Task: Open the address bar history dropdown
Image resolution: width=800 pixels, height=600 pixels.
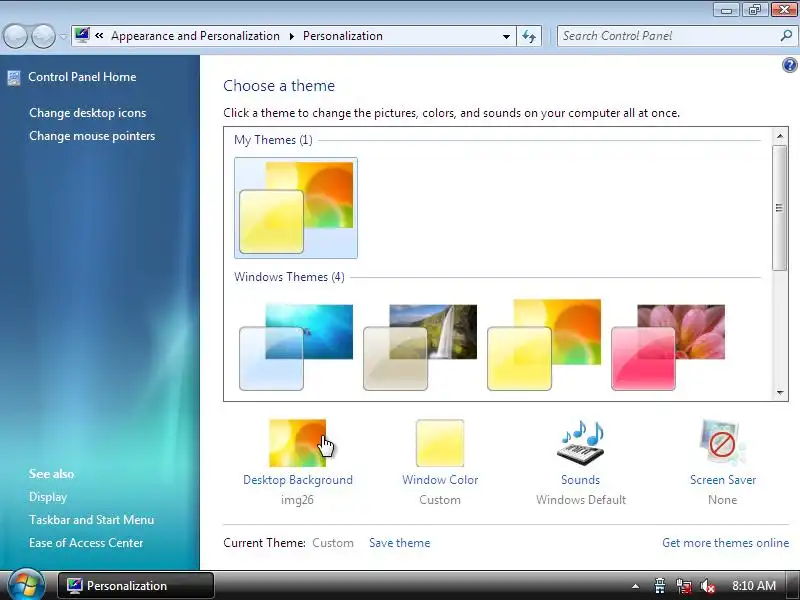Action: (506, 36)
